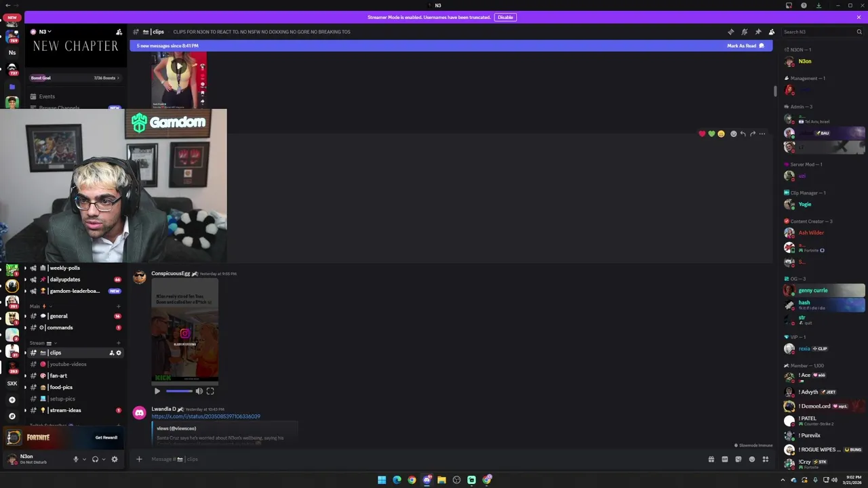Invite members to clips channel icon
The height and width of the screenshot is (488, 868).
[x=112, y=352]
